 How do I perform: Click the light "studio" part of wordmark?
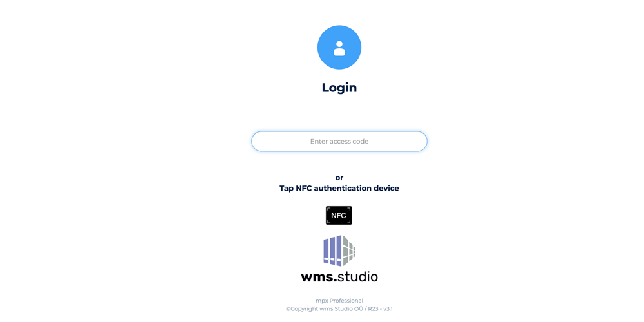[x=357, y=276]
